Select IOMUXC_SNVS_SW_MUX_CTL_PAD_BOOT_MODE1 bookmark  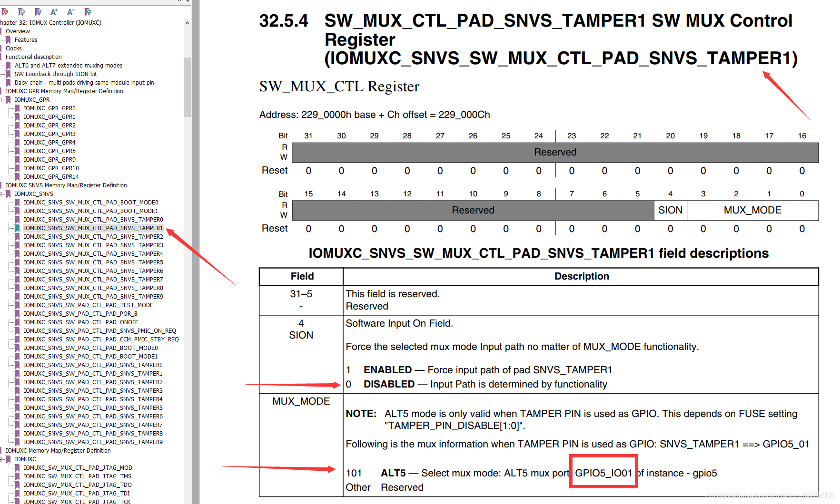click(x=91, y=211)
